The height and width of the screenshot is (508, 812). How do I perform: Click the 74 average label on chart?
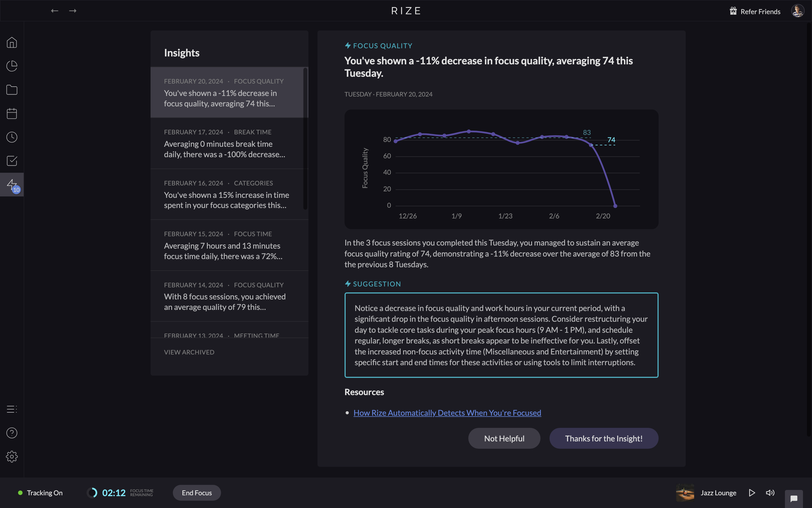pyautogui.click(x=611, y=140)
